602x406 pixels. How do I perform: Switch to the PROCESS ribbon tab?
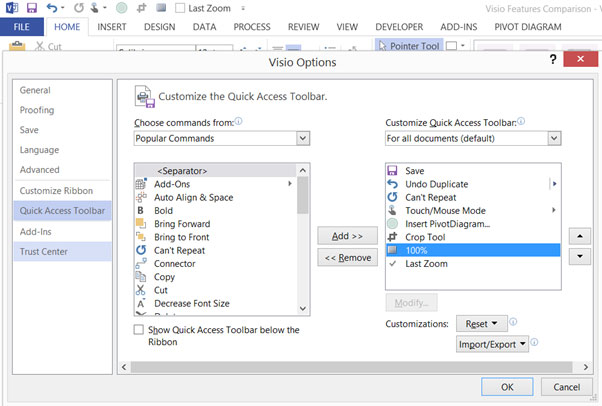(x=252, y=27)
